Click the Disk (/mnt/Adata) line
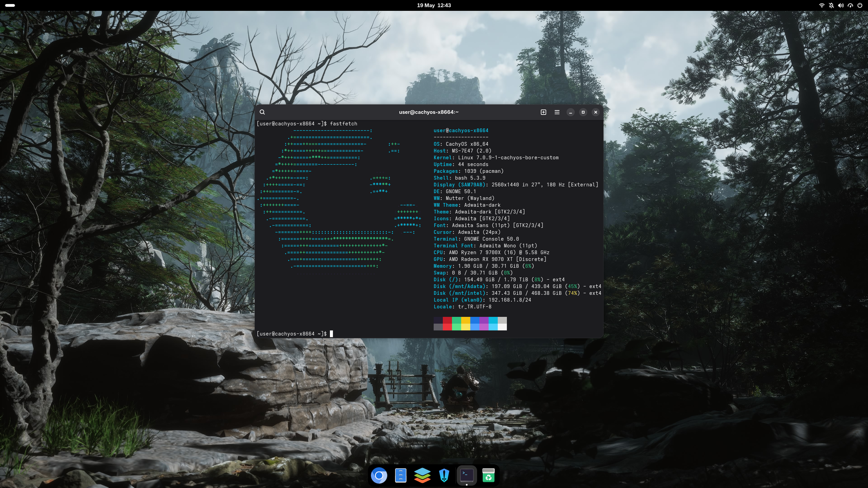This screenshot has width=868, height=488. click(518, 286)
